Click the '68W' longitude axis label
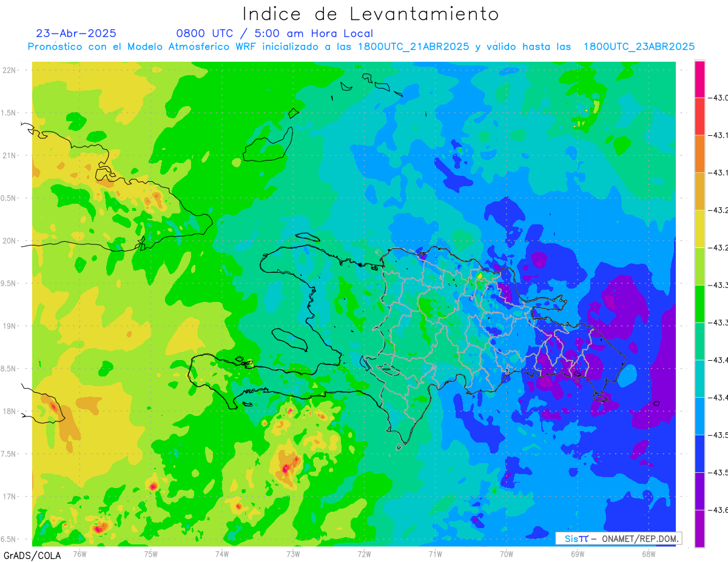This screenshot has width=728, height=562. coord(649,553)
